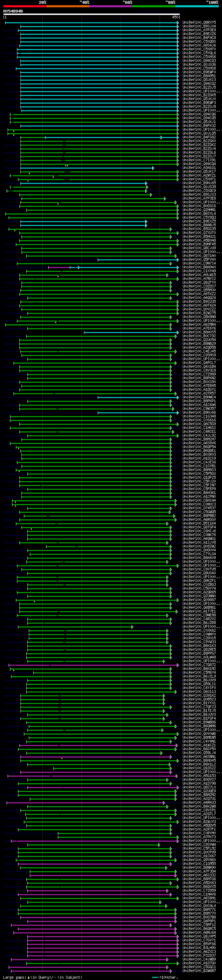Select the UniRef100_B9HWC4 label
Image resolution: width=222 pixels, height=980 pixels.
pyautogui.click(x=199, y=397)
